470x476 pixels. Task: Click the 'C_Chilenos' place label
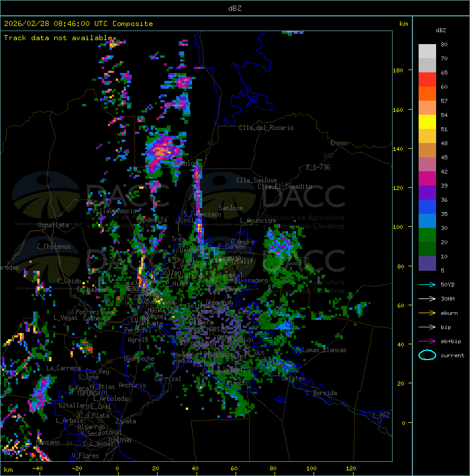(54, 246)
